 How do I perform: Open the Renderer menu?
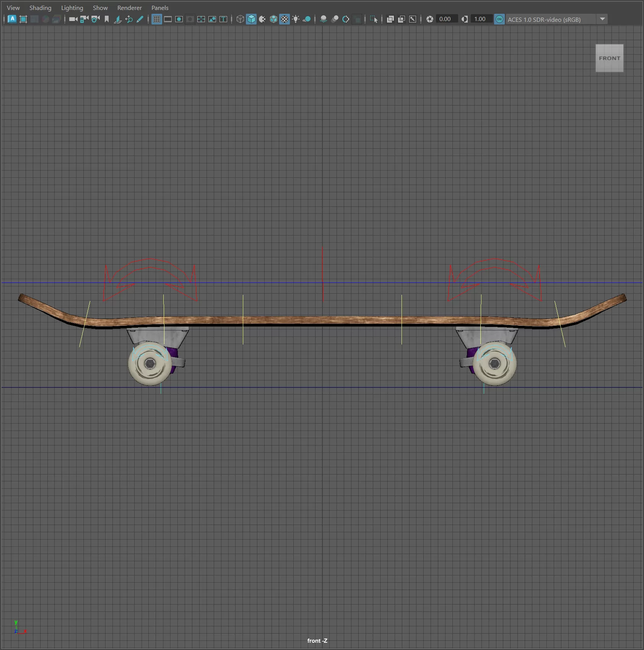click(x=129, y=8)
